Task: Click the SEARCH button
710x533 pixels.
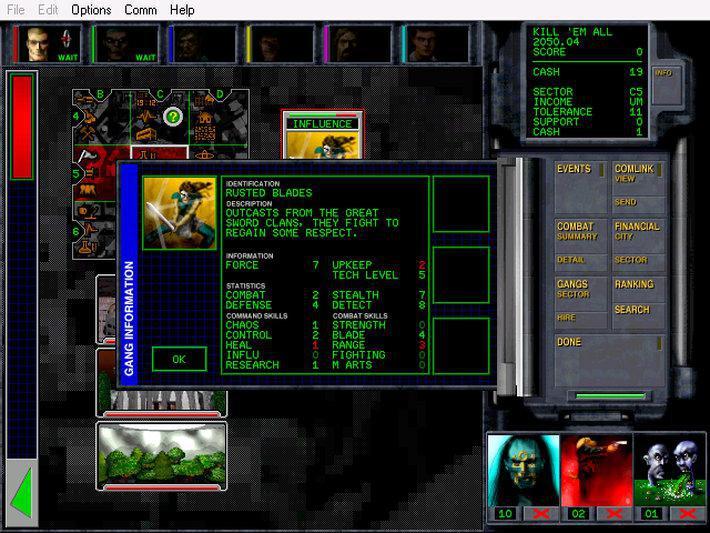Action: coord(638,315)
